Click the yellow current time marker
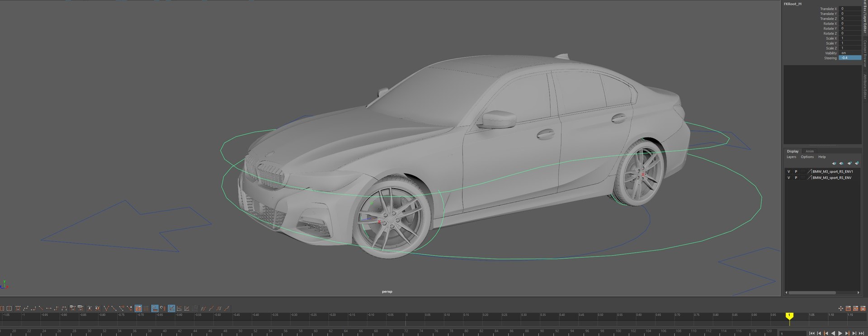 789,316
